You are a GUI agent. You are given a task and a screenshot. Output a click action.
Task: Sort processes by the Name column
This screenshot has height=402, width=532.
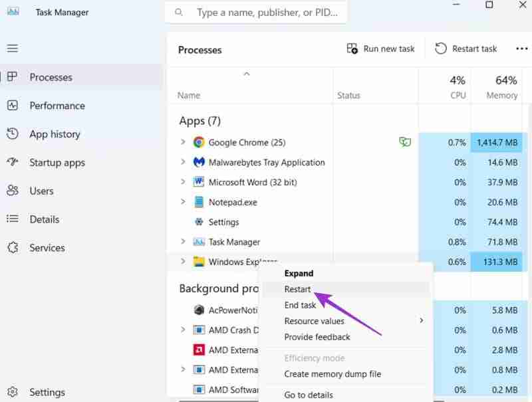pos(189,96)
